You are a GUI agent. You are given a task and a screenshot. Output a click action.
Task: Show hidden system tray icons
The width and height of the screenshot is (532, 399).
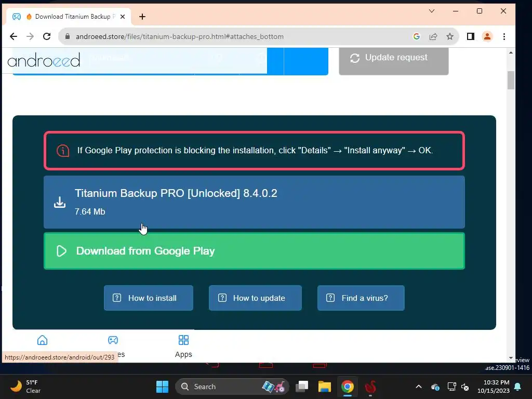419,387
